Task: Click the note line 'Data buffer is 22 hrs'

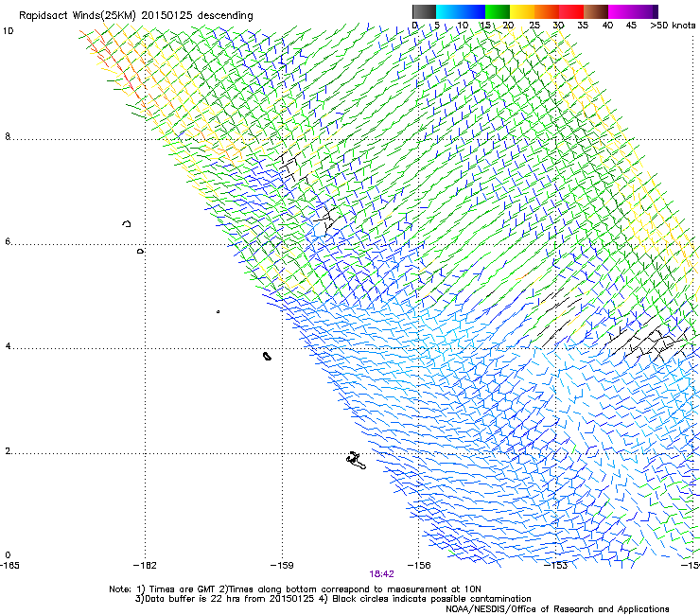Action: point(193,599)
